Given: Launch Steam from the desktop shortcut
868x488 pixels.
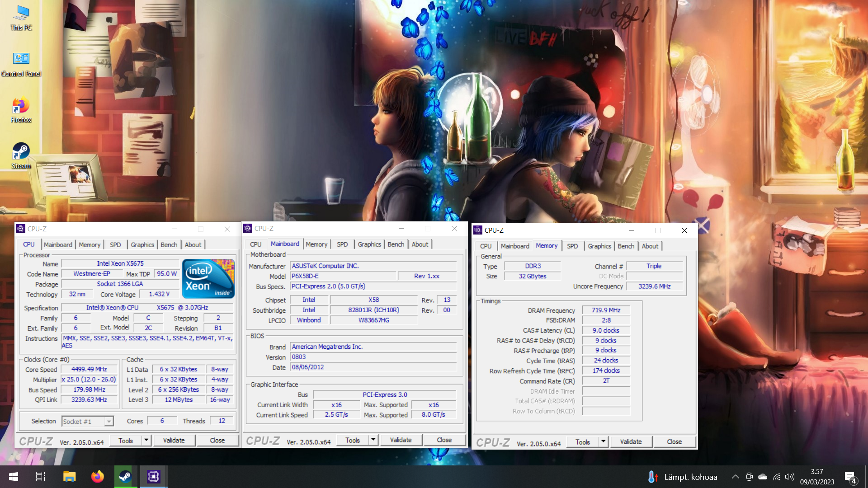Looking at the screenshot, I should tap(21, 156).
